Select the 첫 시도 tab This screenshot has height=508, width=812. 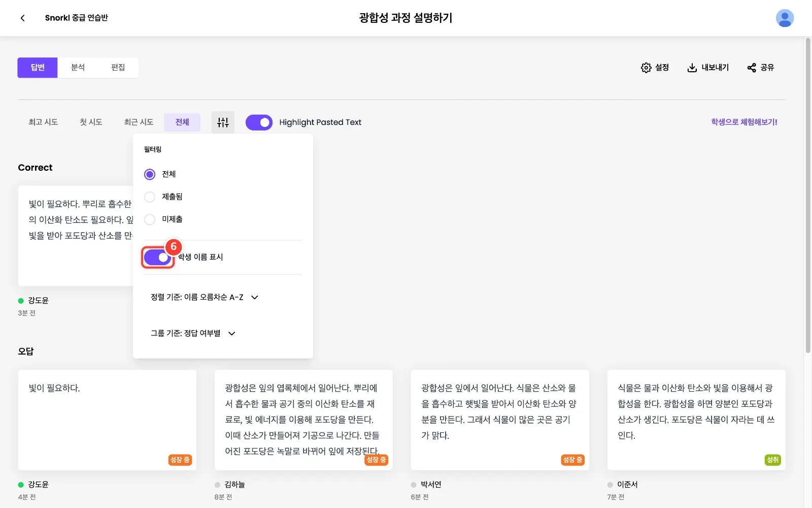point(91,122)
